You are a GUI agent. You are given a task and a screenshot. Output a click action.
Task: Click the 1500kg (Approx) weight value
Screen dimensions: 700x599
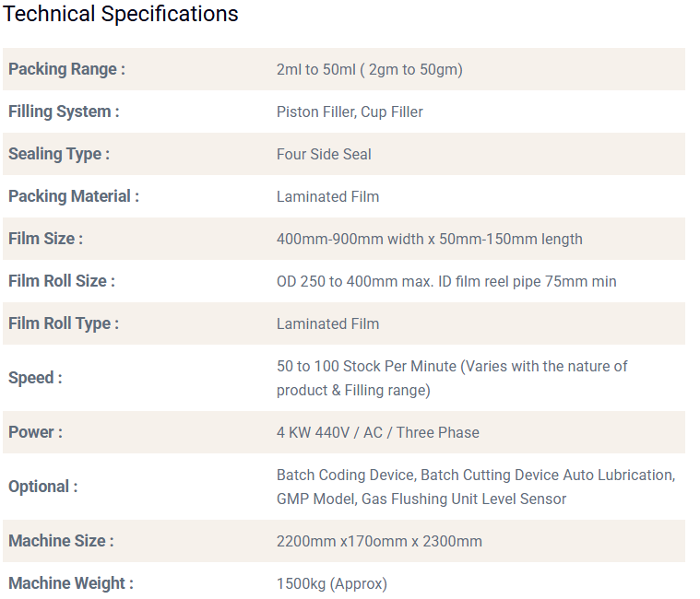click(x=332, y=583)
